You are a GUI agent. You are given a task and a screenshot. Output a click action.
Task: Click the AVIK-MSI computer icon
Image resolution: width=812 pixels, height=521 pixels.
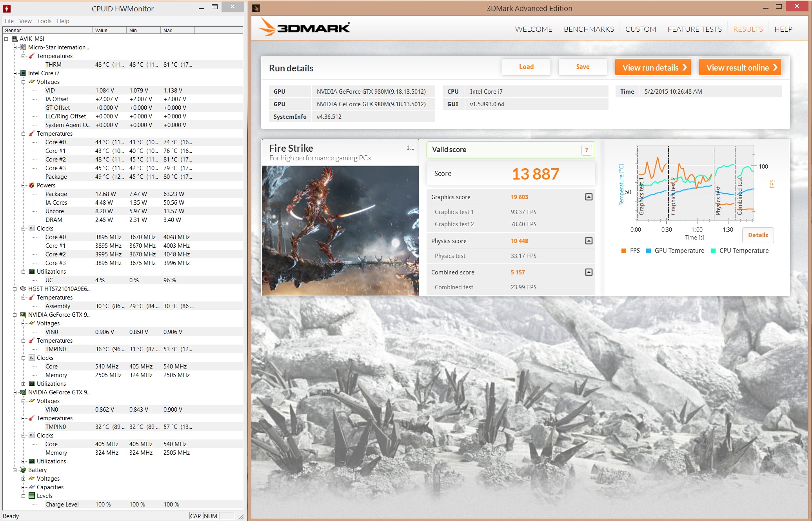pyautogui.click(x=15, y=38)
